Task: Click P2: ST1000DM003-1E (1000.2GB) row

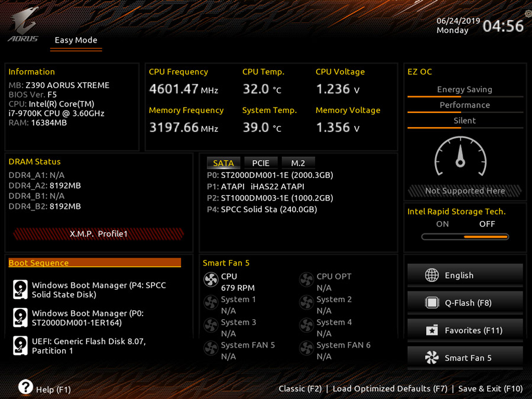Action: [270, 198]
